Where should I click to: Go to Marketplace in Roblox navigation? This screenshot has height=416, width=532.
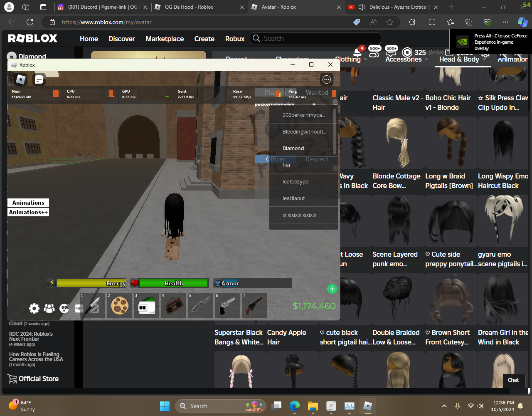[165, 39]
